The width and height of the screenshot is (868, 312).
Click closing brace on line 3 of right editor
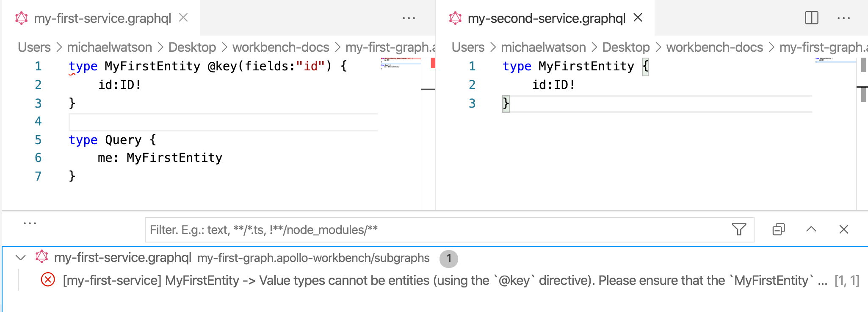pos(506,103)
